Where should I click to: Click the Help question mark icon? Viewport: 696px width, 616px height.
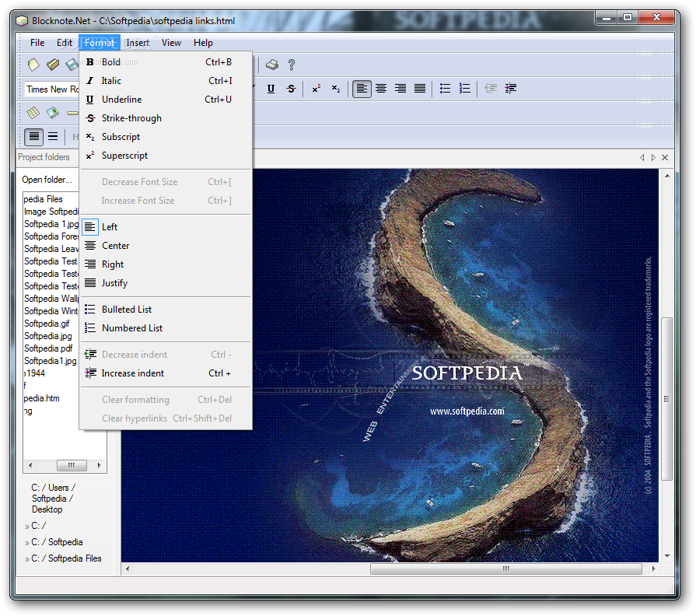(x=291, y=65)
